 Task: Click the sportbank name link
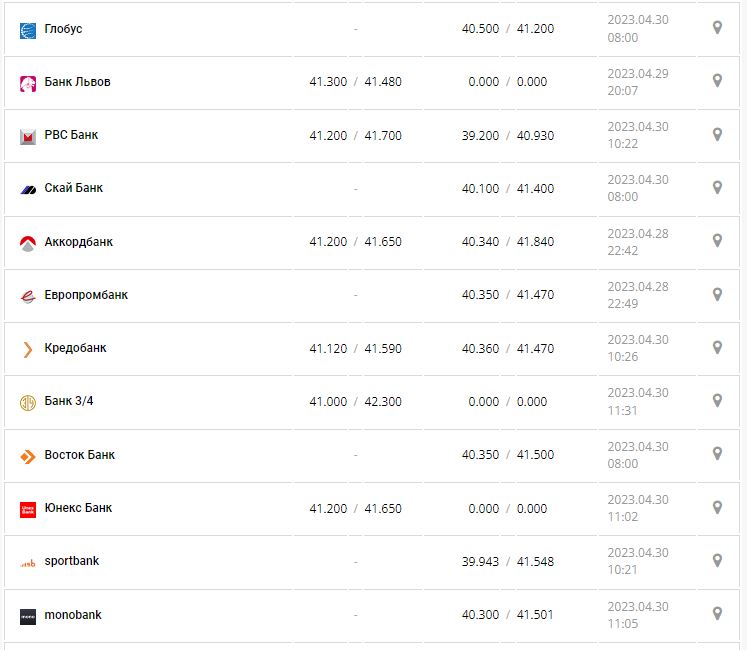click(72, 561)
